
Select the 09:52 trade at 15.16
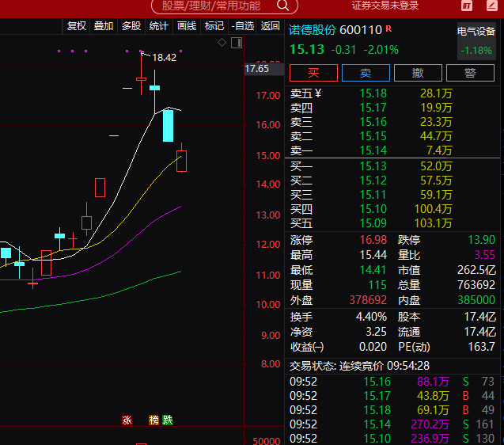(392, 382)
